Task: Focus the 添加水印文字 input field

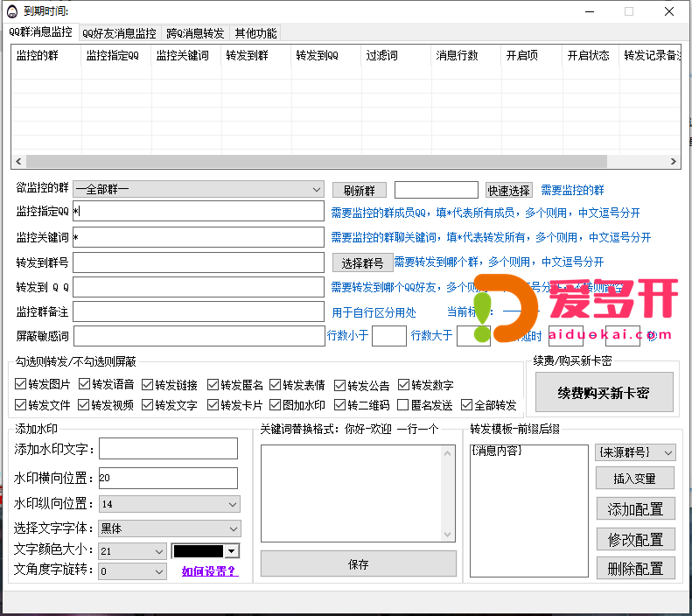Action: [168, 448]
